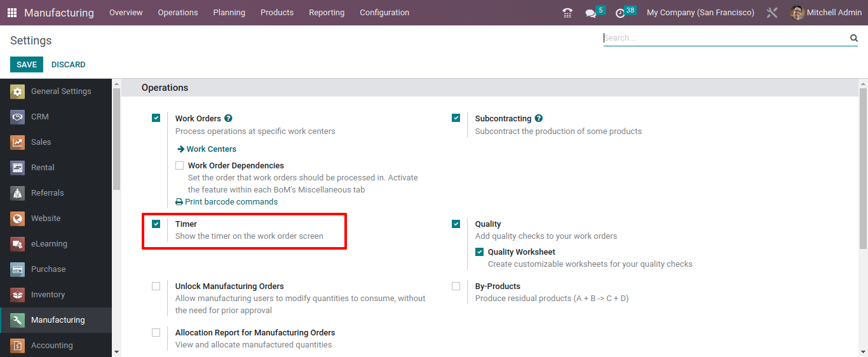Click the help icon next to Subcontracting
Screen dimensions: 868x357
click(538, 118)
